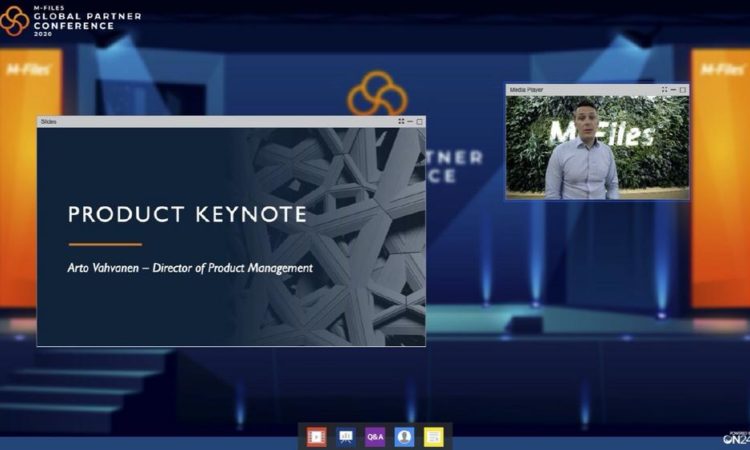Click the fullscreen icon of Media Player window

point(664,89)
